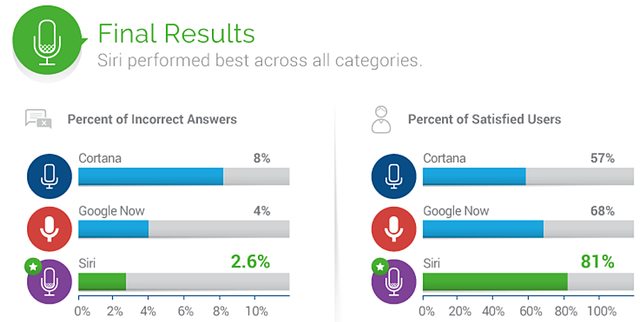Viewport: 644px width, 322px height.
Task: Click the Percent of Satisfied Users title
Action: tap(484, 119)
